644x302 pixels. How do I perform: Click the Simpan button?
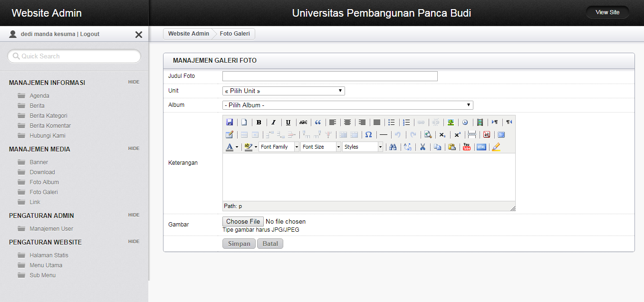pos(239,244)
